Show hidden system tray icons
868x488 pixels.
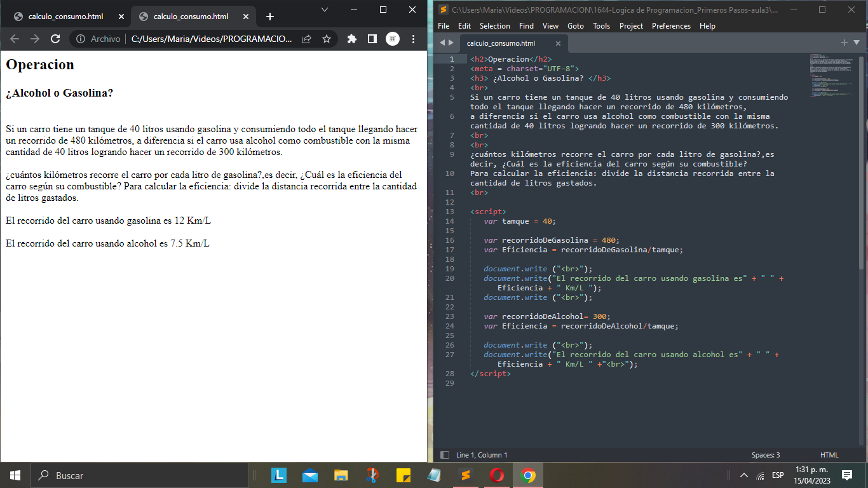point(744,475)
